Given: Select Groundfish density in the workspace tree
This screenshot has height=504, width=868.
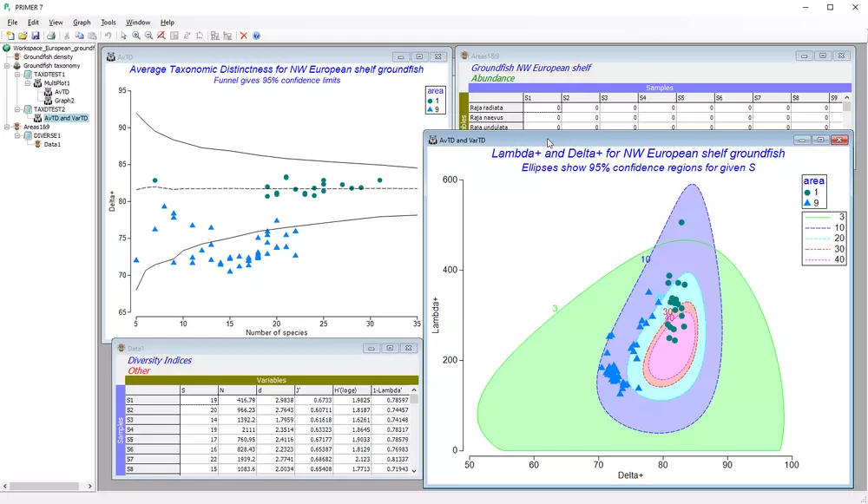Looking at the screenshot, I should [48, 57].
